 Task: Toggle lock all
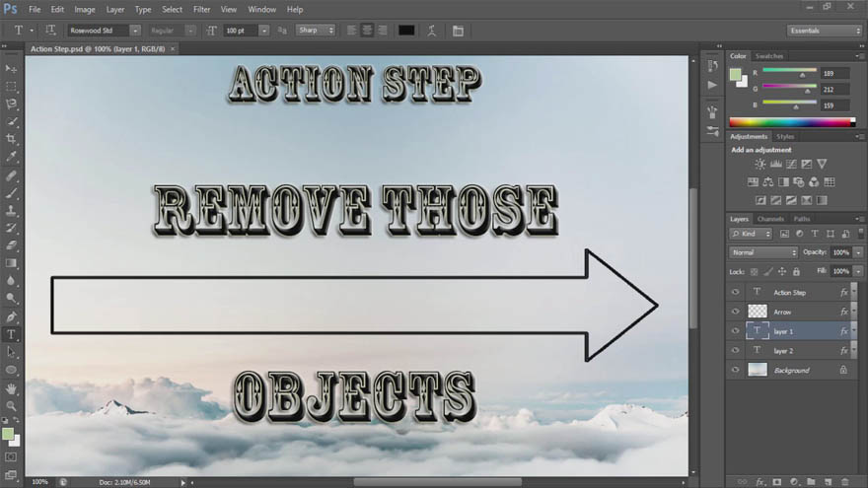(796, 272)
